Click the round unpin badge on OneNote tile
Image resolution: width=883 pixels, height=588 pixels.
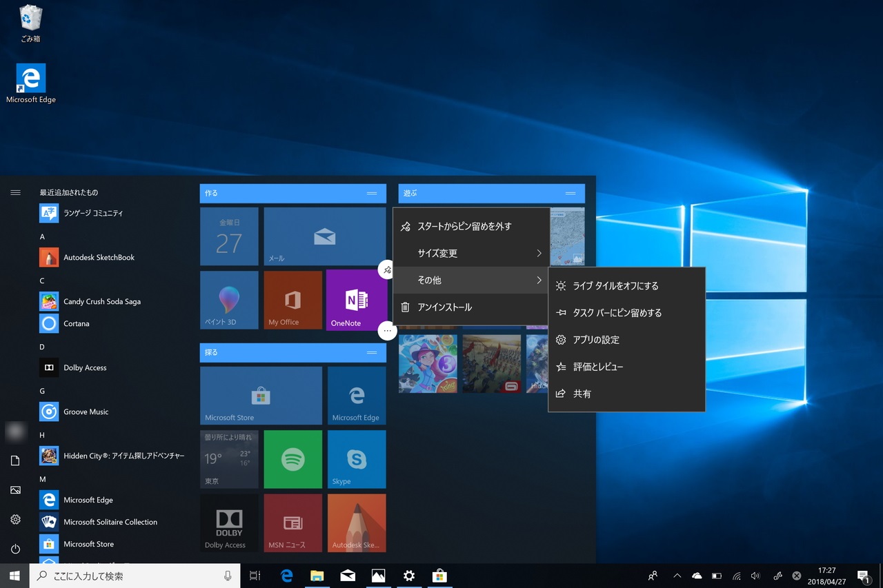click(x=387, y=270)
